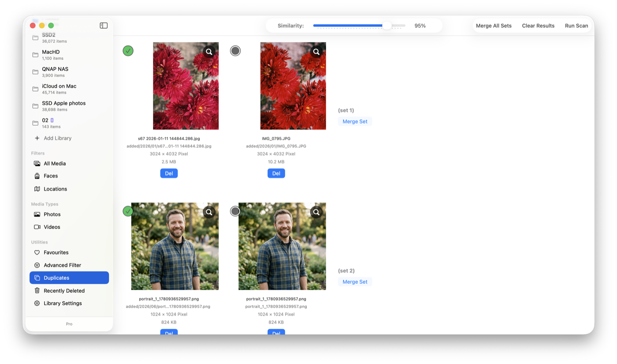The width and height of the screenshot is (617, 364).
Task: Click the Faces icon
Action: tap(37, 176)
